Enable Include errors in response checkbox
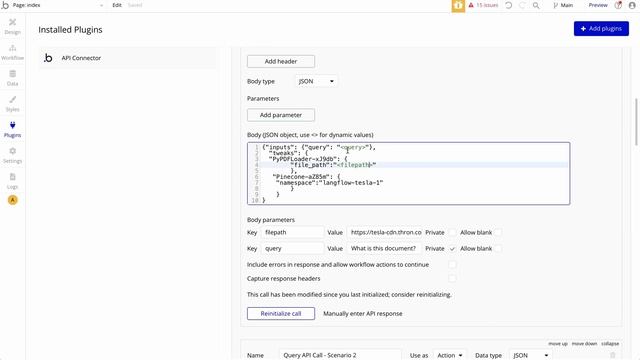Viewport: 640px width, 360px height. pyautogui.click(x=452, y=264)
